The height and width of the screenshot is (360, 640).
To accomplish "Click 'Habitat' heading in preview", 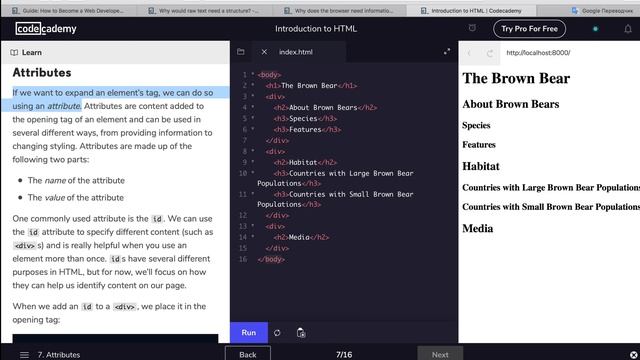I will (481, 166).
